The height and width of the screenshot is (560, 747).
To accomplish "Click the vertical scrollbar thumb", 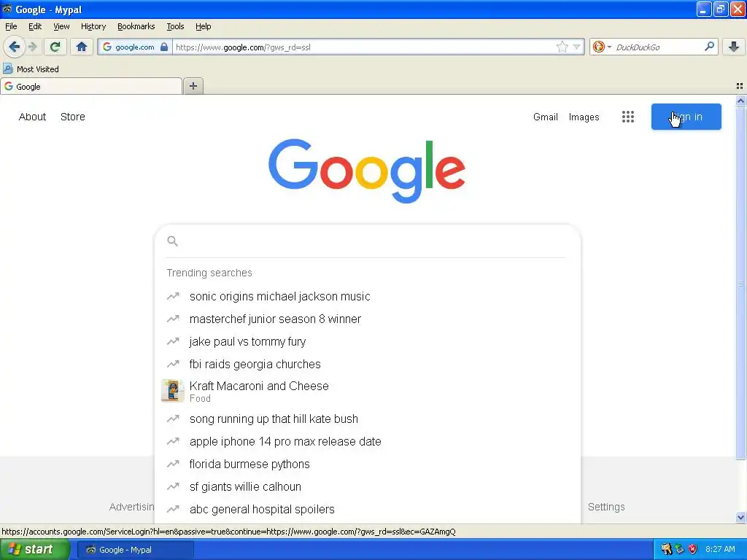I will [740, 284].
